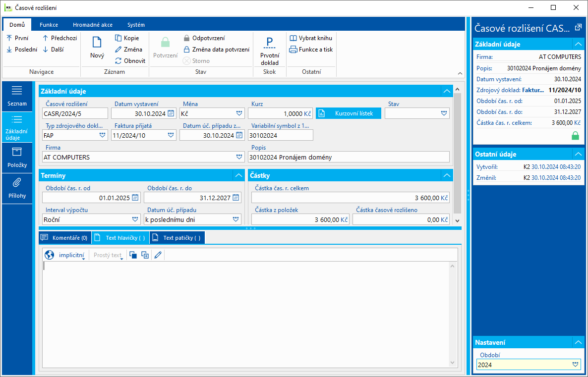Viewport: 588px width, 377px height.
Task: Collapse the Ostatní údaje panel
Action: (x=578, y=154)
